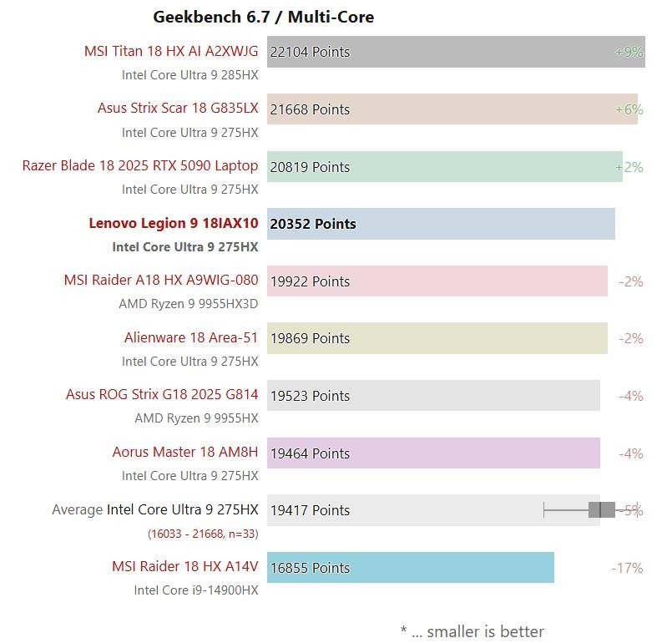Click the Geekbench 6.7 / Multi-Core title
The image size is (672, 643).
pos(264,18)
